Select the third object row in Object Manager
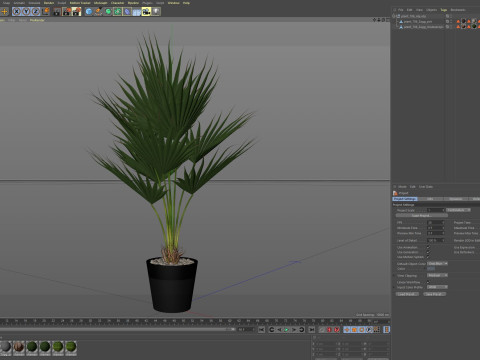The width and height of the screenshot is (480, 360). pyautogui.click(x=423, y=27)
